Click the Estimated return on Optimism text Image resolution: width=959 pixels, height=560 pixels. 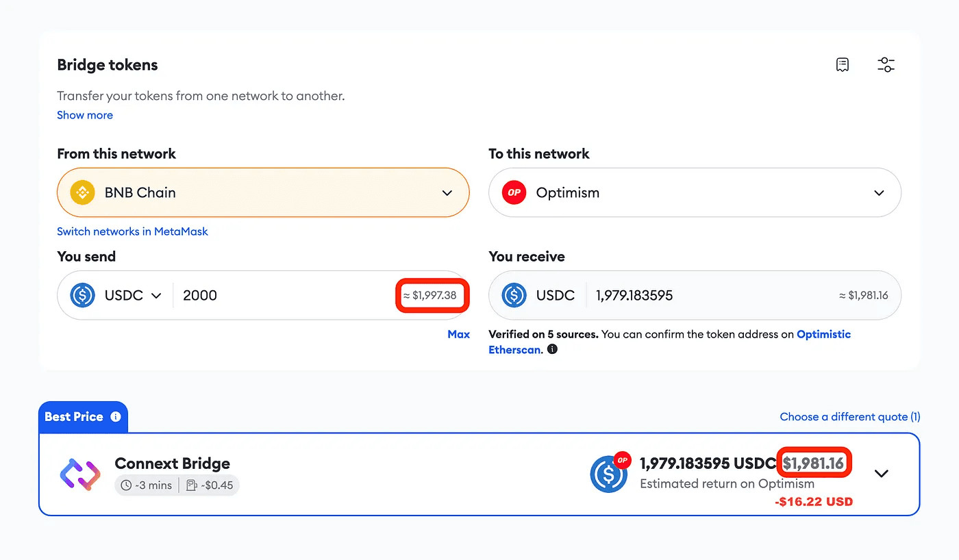coord(727,483)
